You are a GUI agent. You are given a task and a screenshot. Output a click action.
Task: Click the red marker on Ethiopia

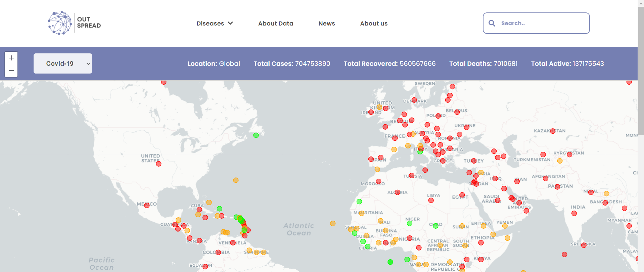point(481,243)
